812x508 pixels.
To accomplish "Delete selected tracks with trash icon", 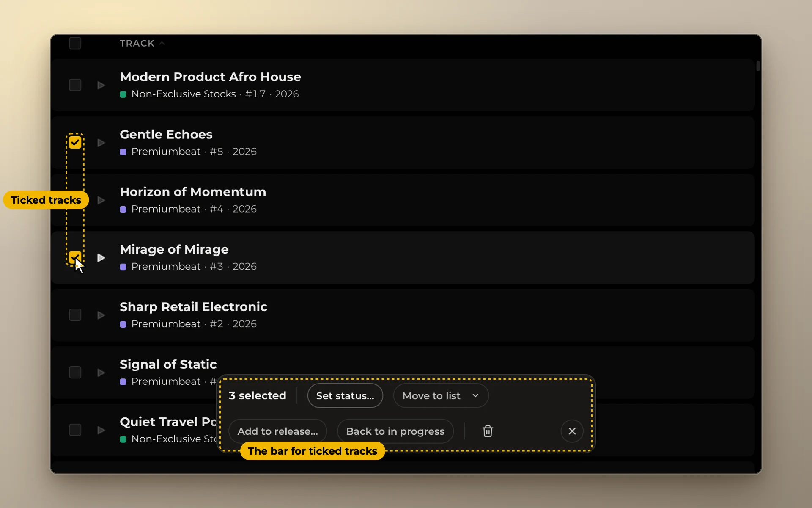I will (488, 431).
